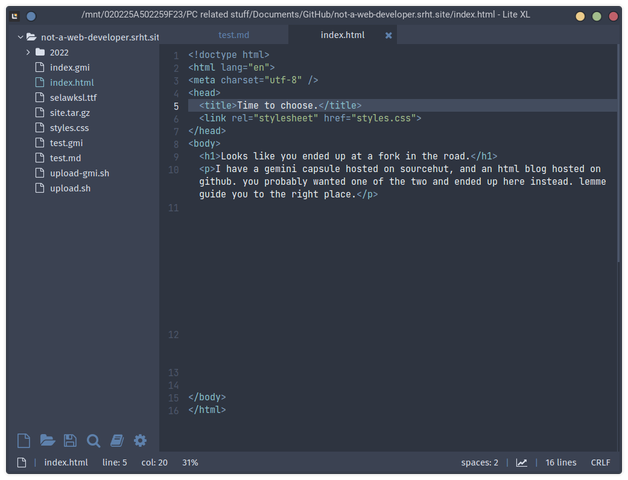The width and height of the screenshot is (628, 480).
Task: Collapse the not-a-web-developer.srht.site root chevron
Action: [20, 37]
